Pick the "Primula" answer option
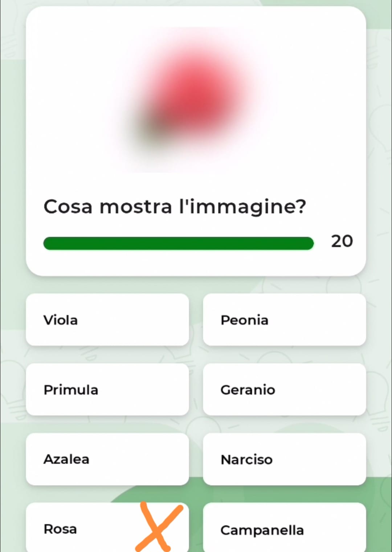 107,389
